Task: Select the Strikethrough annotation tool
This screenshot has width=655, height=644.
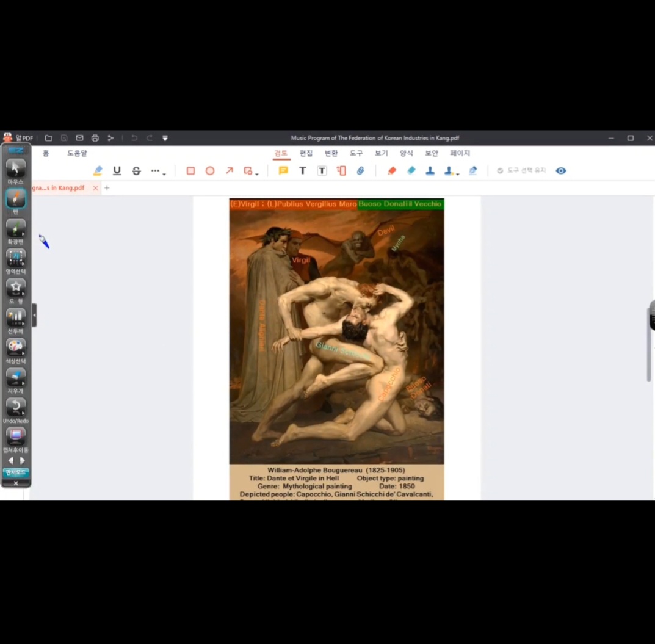Action: 137,170
